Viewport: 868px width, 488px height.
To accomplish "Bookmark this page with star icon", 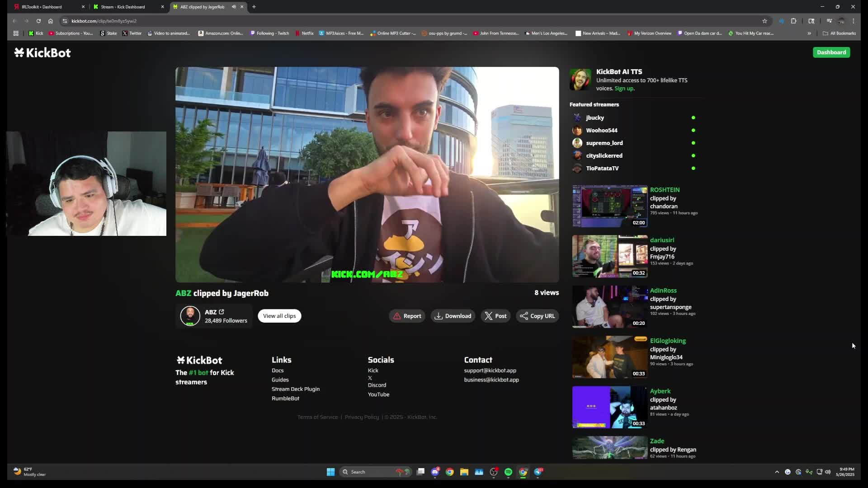I will [x=764, y=21].
